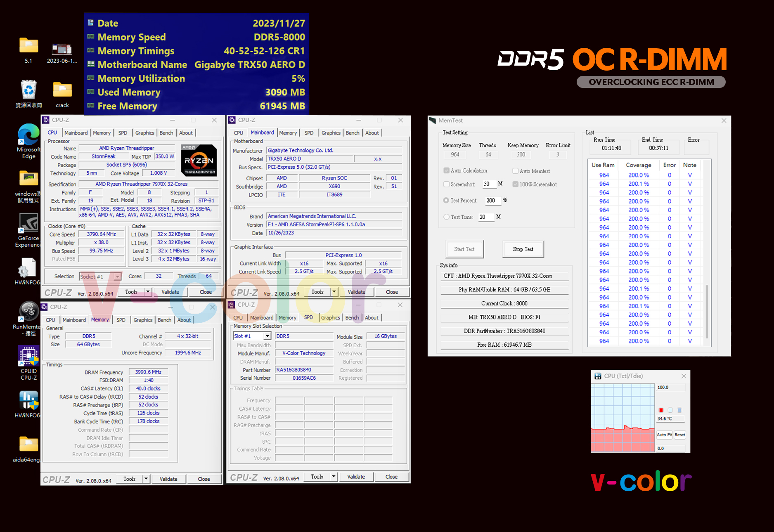The image size is (774, 532).
Task: Launch CPUID CPU-Z desktop shortcut
Action: coord(28,357)
